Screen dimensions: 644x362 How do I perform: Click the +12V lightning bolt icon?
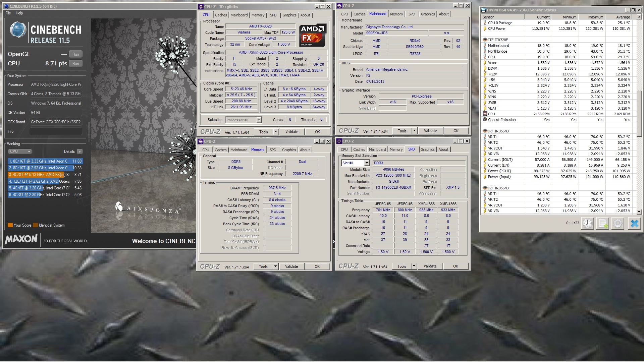tap(485, 74)
